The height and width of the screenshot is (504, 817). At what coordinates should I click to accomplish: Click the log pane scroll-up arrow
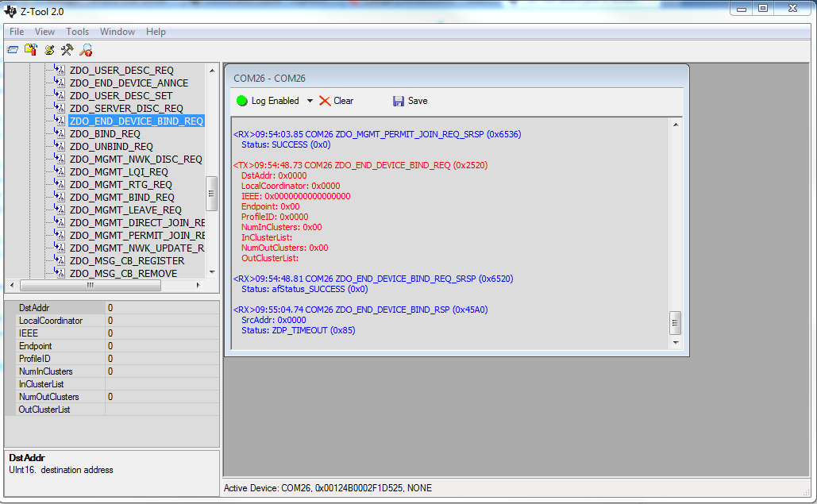point(676,125)
